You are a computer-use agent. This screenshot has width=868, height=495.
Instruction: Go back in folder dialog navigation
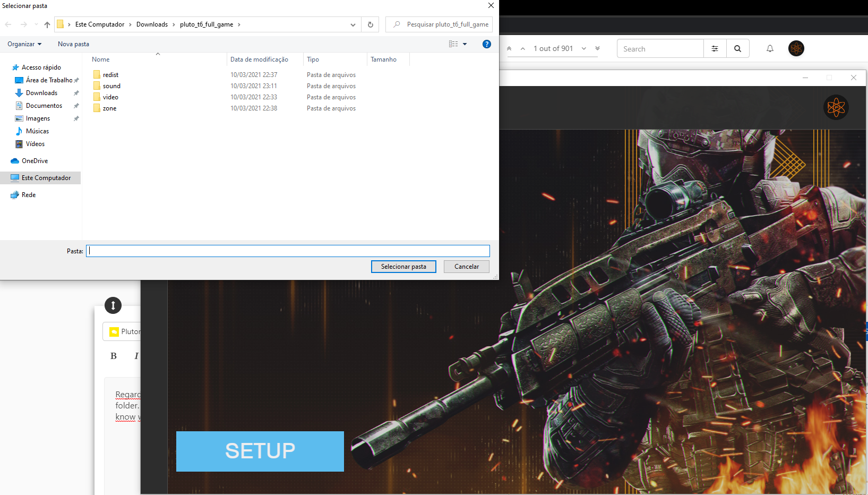tap(8, 24)
